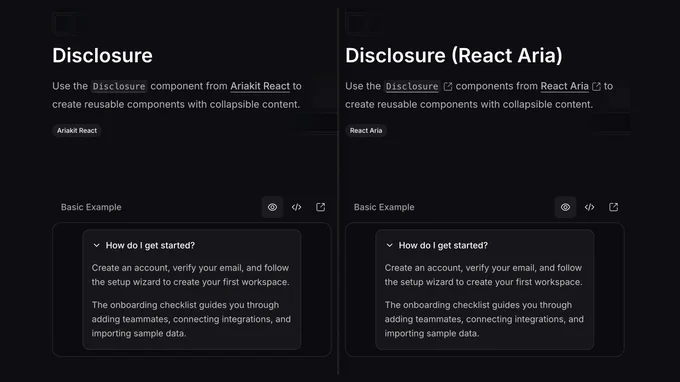Screen dimensions: 680x382
Task: Click 'Basic Example' label in left panel
Action: pyautogui.click(x=91, y=207)
